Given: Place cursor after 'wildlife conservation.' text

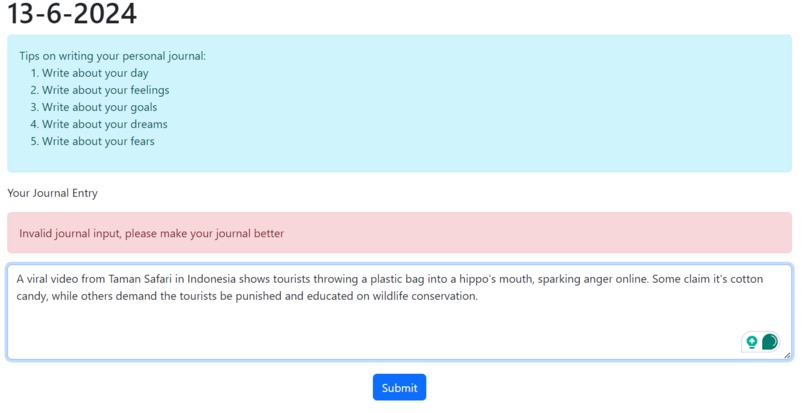Looking at the screenshot, I should [x=479, y=296].
